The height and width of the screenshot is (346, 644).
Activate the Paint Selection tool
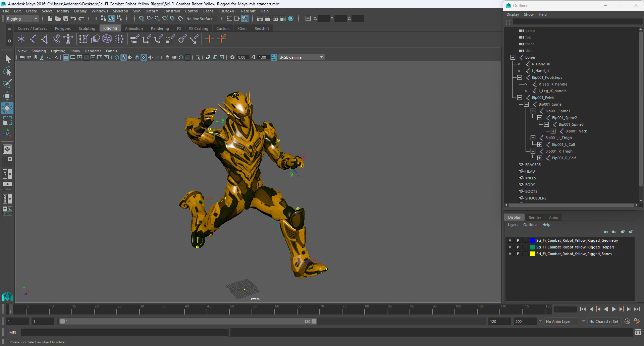[x=7, y=83]
